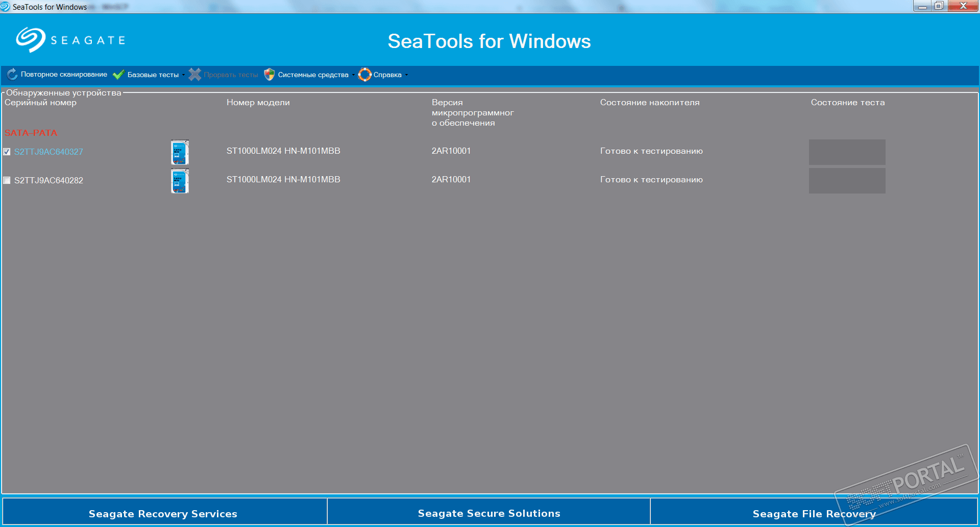The image size is (980, 527).
Task: Click serial number S2TTJ9AC640282
Action: pos(48,180)
